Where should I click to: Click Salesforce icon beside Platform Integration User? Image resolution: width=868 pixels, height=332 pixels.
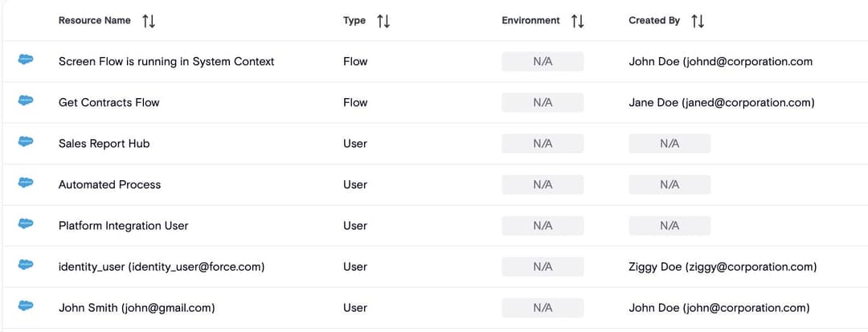click(26, 224)
